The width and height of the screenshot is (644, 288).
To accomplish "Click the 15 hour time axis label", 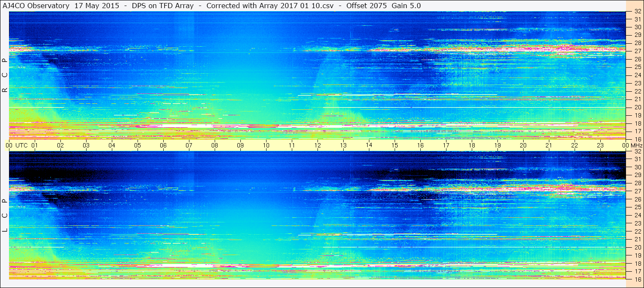I will tap(395, 145).
